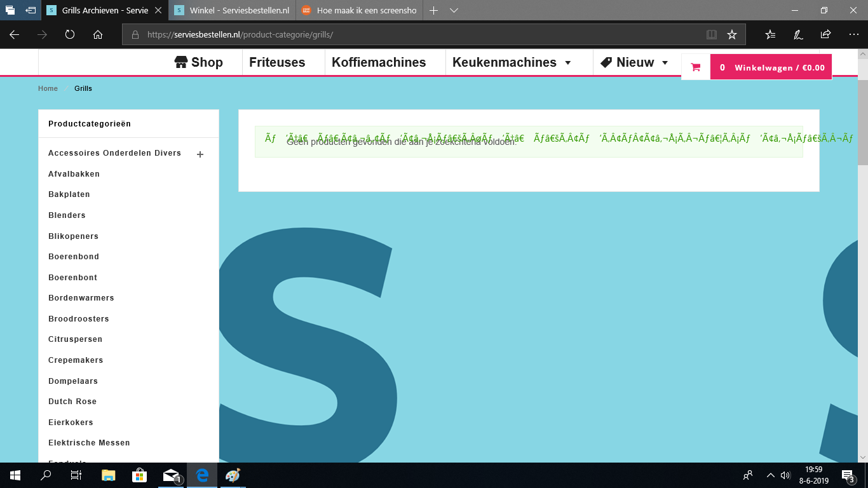Open Winkelwagen cart button

(x=771, y=67)
